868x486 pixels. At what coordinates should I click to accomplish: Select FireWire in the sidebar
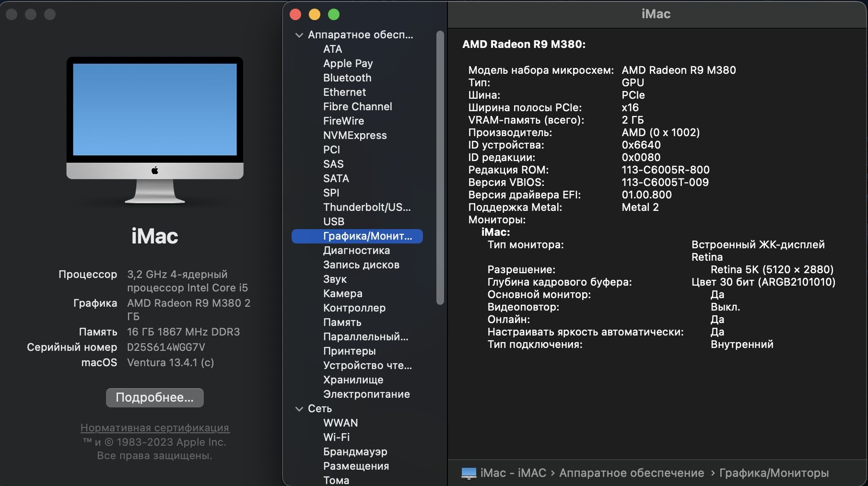[343, 121]
